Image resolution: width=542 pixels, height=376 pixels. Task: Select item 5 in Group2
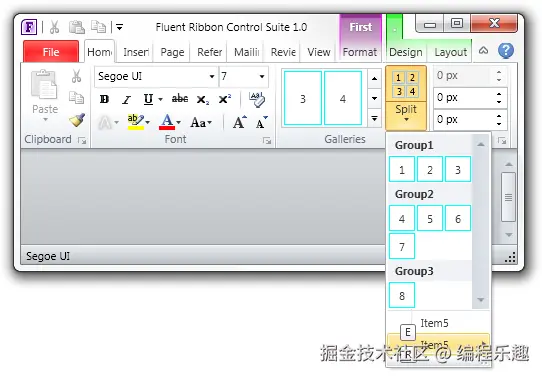tap(430, 218)
